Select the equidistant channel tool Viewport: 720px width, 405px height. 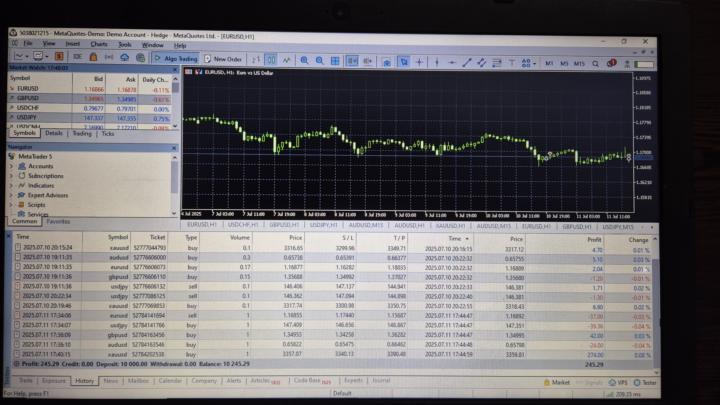[481, 62]
